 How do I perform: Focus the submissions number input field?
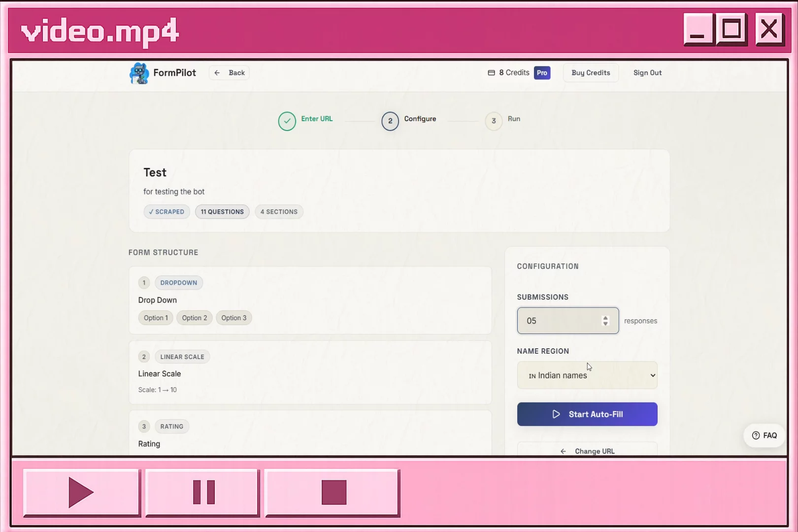click(562, 321)
